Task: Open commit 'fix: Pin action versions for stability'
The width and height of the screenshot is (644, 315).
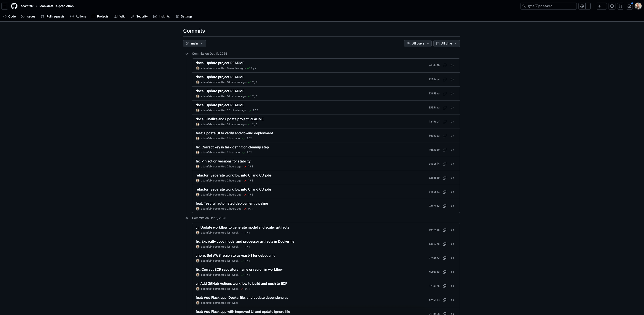Action: [x=223, y=161]
